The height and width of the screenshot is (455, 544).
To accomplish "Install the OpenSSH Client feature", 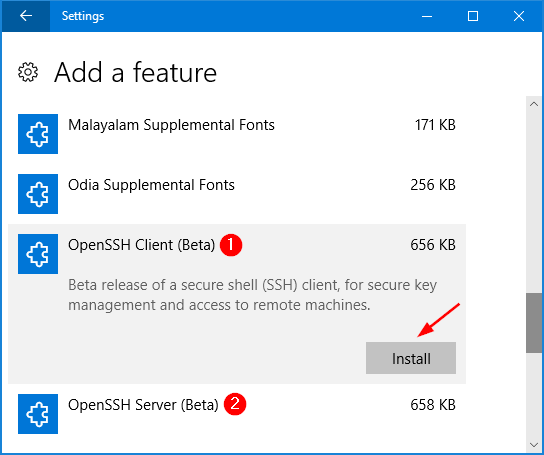I will 411,358.
